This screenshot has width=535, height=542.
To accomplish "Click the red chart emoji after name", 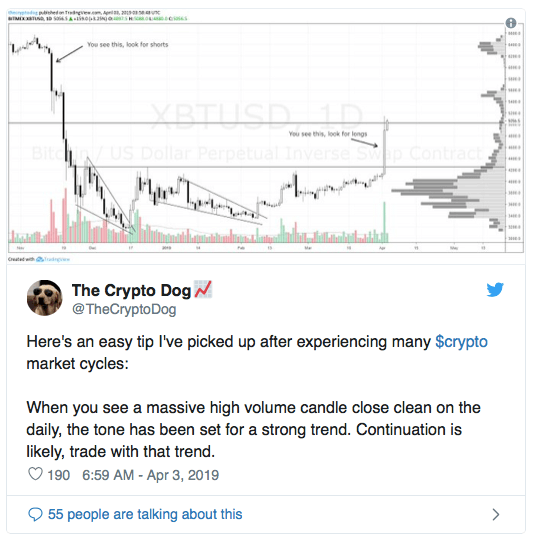I will tap(203, 289).
